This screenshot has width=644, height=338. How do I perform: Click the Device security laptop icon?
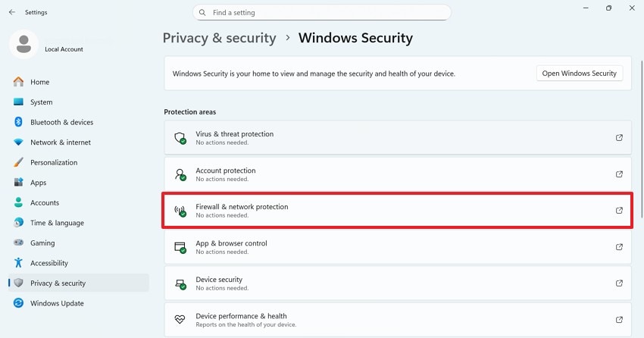click(x=180, y=283)
